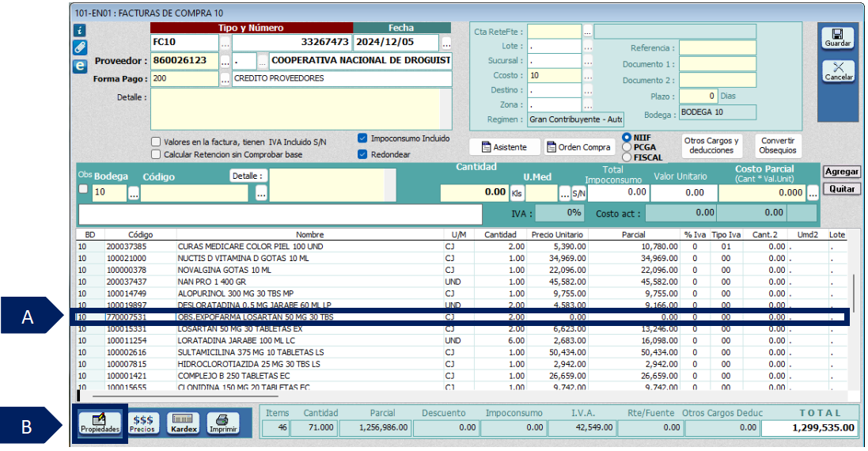
Task: Click the Cantidad entry field 0.00
Action: click(x=474, y=192)
